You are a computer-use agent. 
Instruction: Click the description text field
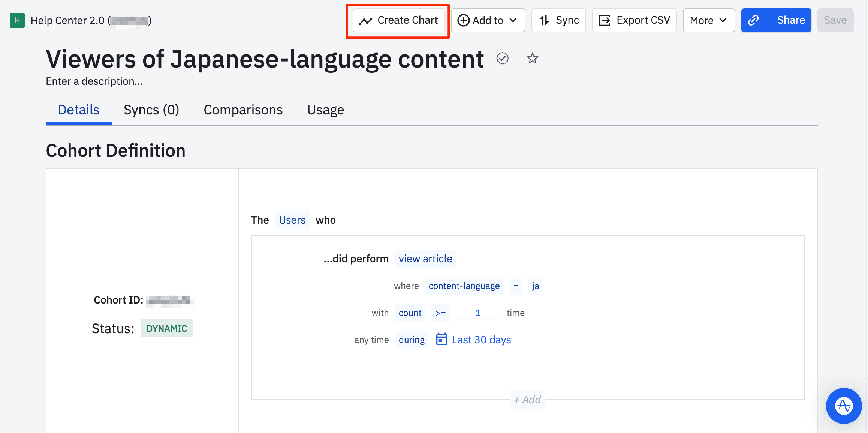pyautogui.click(x=94, y=81)
